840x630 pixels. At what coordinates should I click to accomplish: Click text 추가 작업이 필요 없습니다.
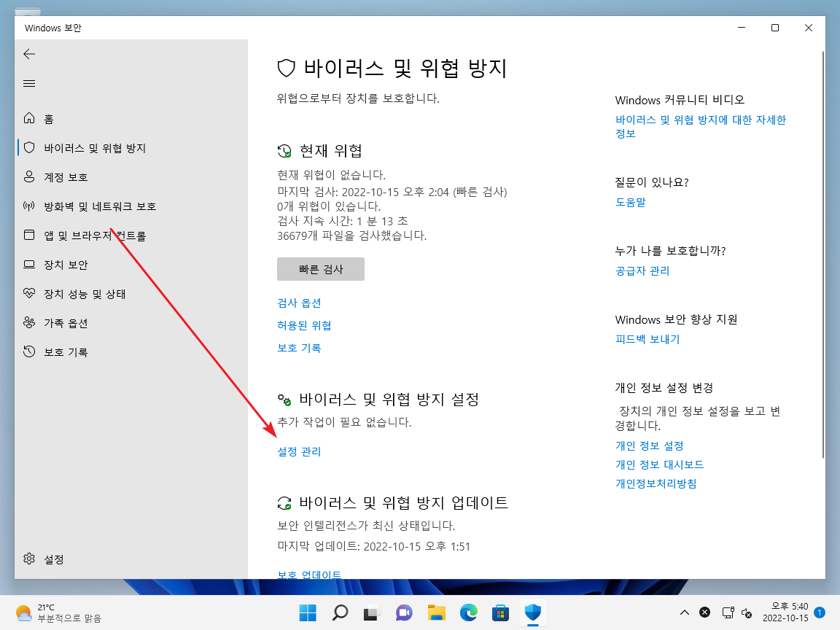344,421
